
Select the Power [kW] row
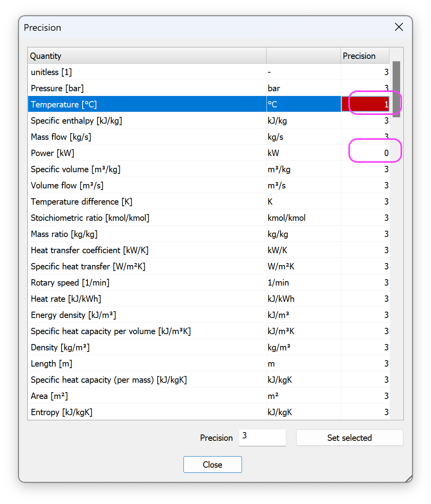(209, 153)
